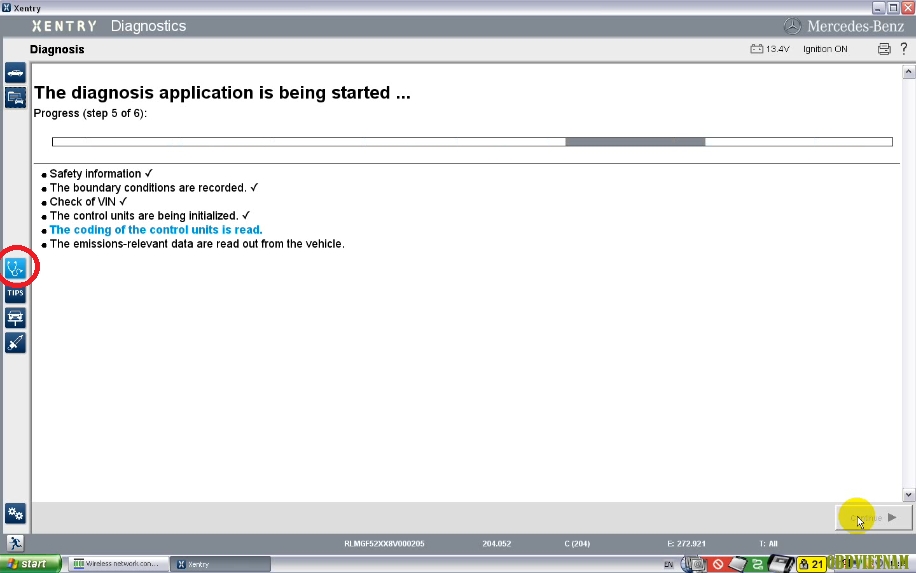Select the stethoscope Diagnosis icon
This screenshot has width=916, height=573.
15,268
